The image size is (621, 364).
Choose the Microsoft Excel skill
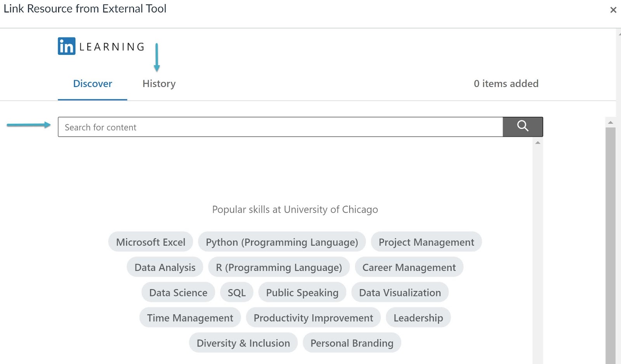(x=151, y=242)
